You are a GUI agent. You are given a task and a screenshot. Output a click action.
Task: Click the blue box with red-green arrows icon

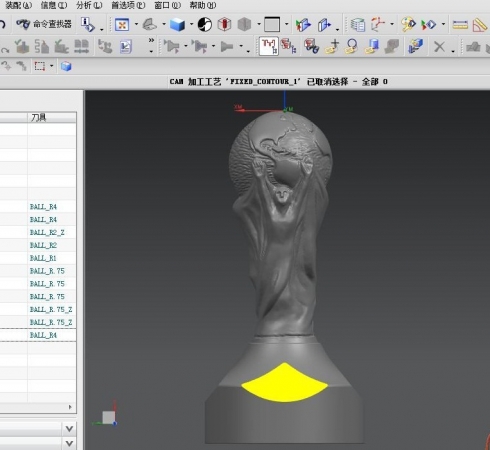coord(303,25)
